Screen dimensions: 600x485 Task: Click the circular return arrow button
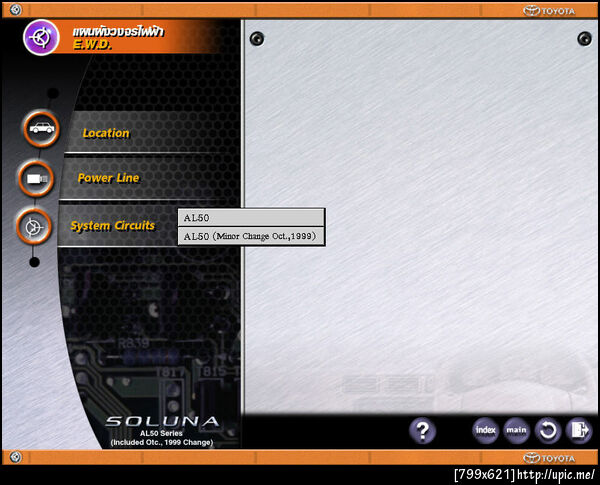tap(548, 431)
